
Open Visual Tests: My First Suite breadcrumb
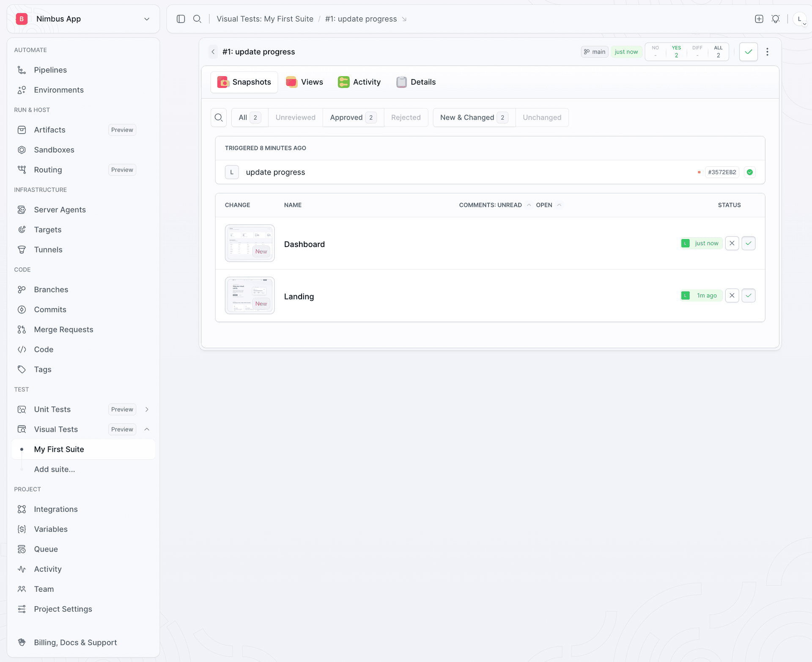pyautogui.click(x=265, y=19)
